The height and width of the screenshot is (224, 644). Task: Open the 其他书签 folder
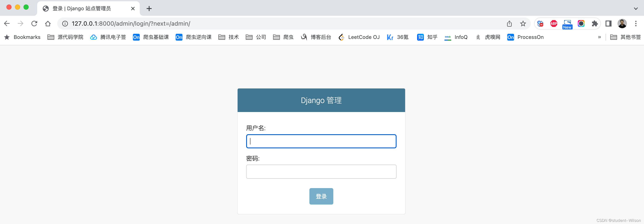click(625, 37)
